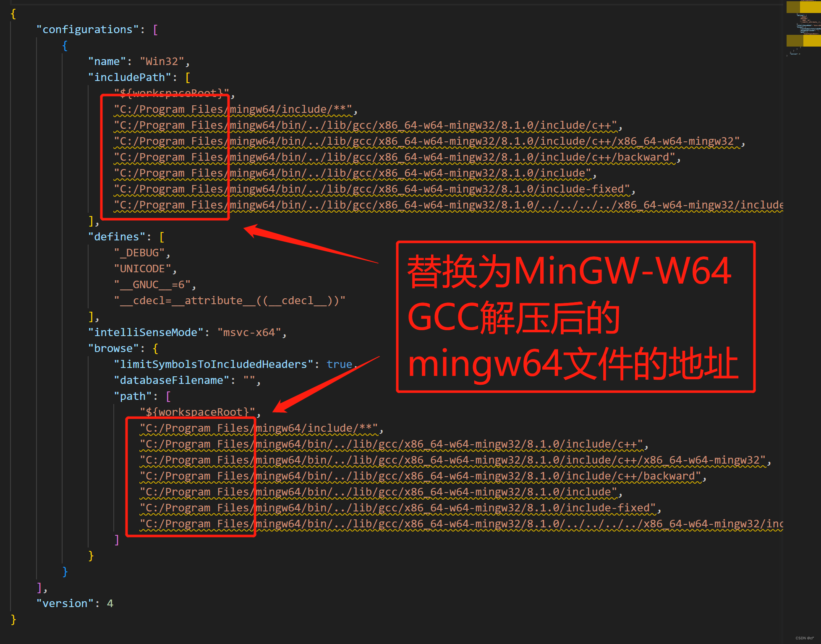
Task: Click the "includePath" array label
Action: coord(131,77)
